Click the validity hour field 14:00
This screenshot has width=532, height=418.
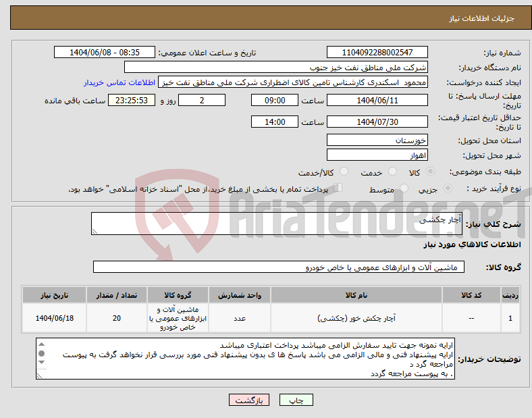(x=275, y=122)
